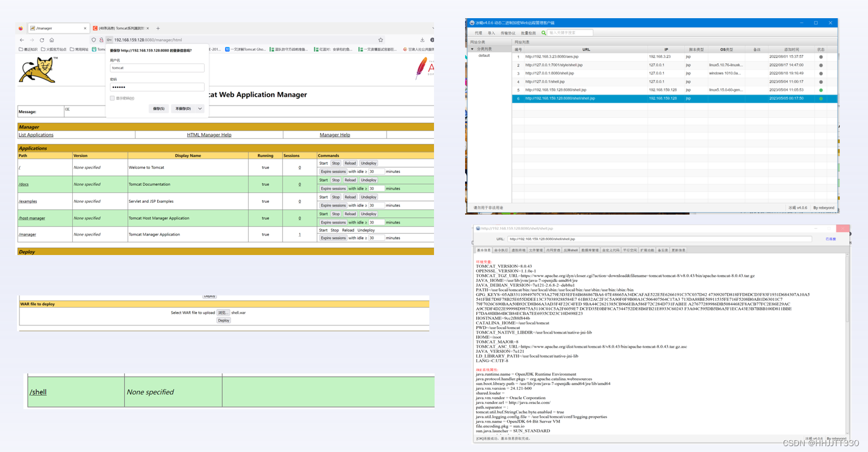868x452 pixels.
Task: Switch to the 反弹shell tab
Action: 571,250
